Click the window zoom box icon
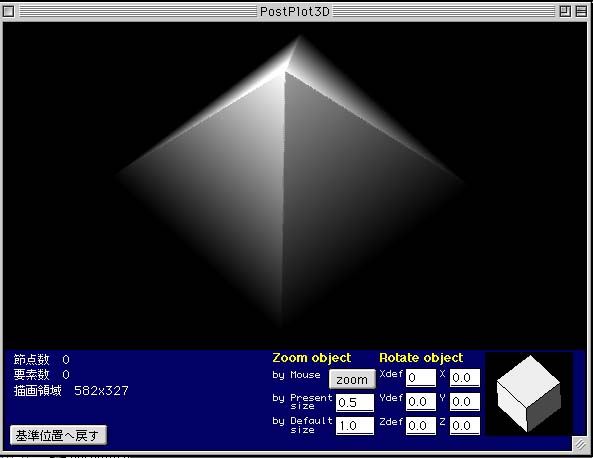 click(x=565, y=12)
